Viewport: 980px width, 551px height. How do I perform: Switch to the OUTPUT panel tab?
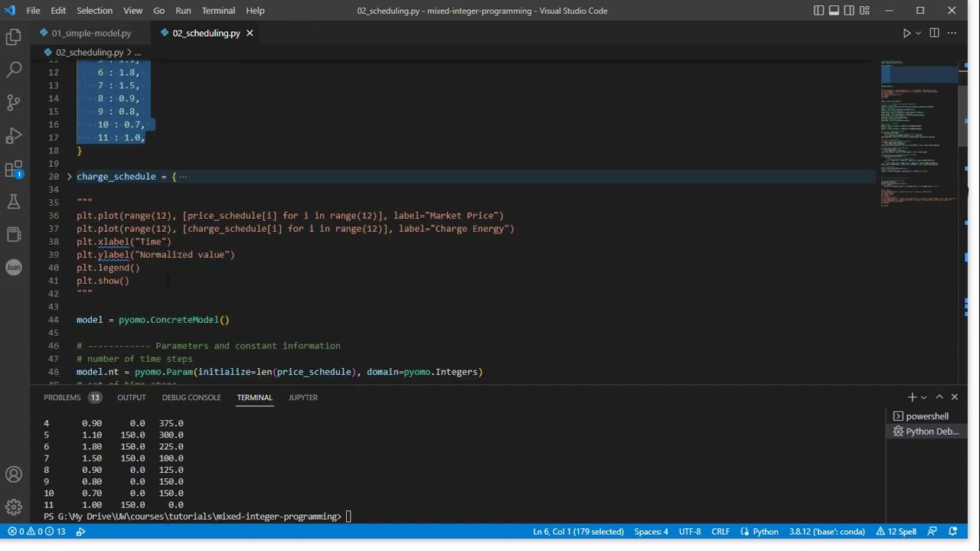[x=132, y=397]
